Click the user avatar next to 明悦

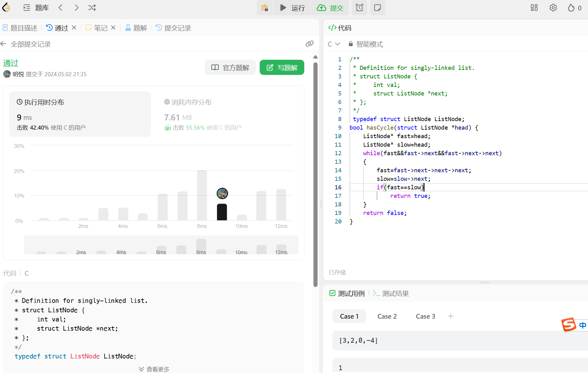point(7,74)
